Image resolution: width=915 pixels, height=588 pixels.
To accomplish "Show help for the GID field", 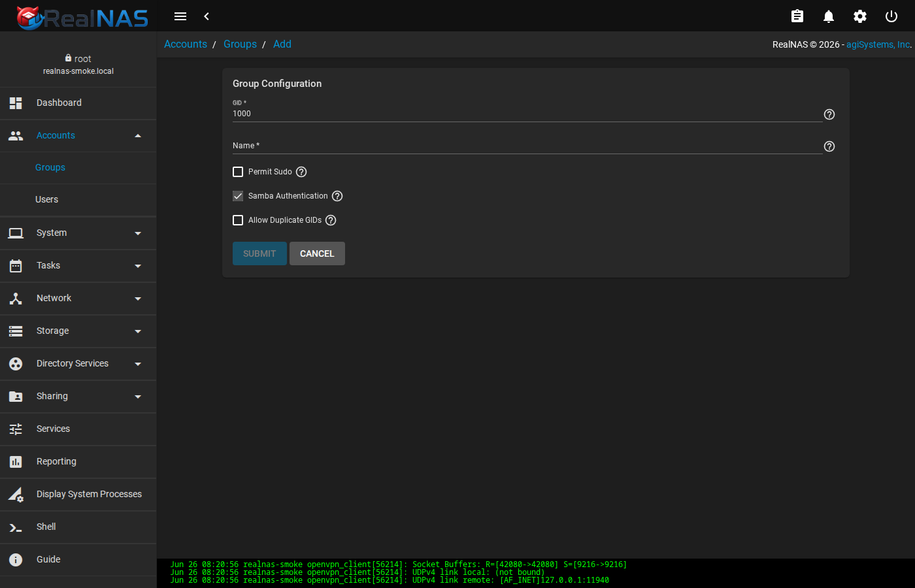I will 829,114.
